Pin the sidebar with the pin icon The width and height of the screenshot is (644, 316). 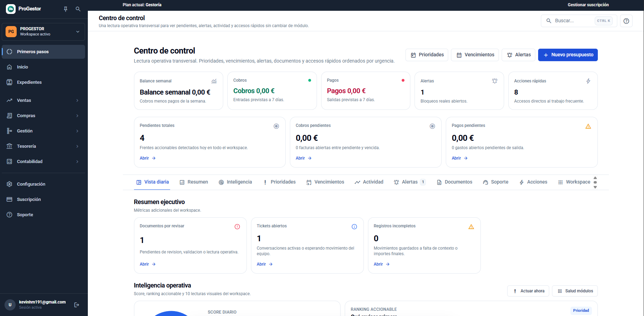(x=66, y=9)
